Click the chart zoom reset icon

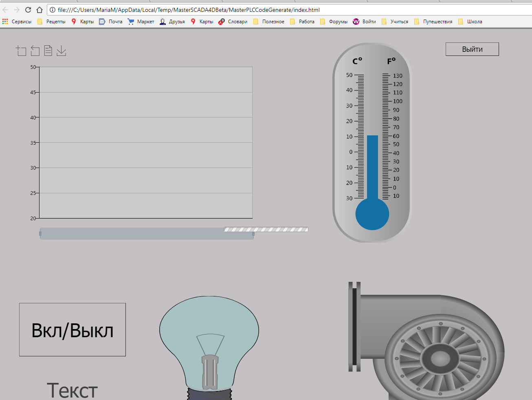pos(35,51)
